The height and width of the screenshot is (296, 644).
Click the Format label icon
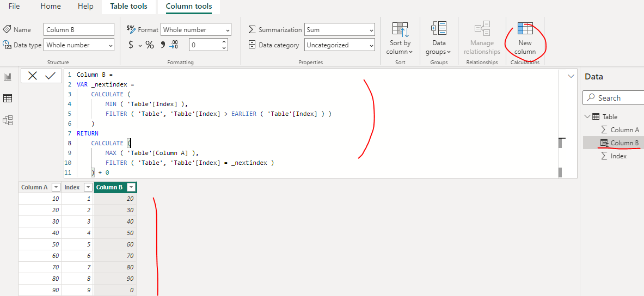131,29
